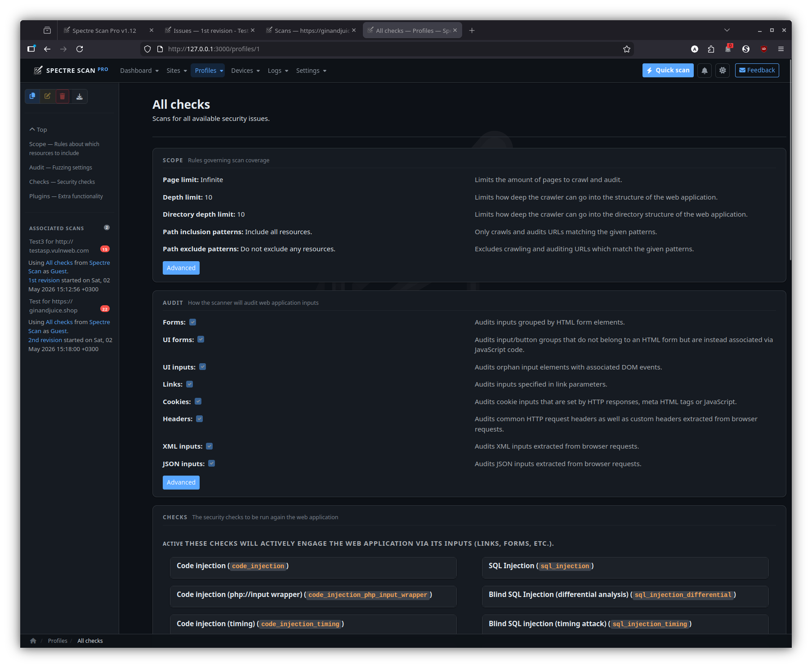Click Blind SQL Injection differential analysis card
The image size is (812, 668).
tap(625, 596)
